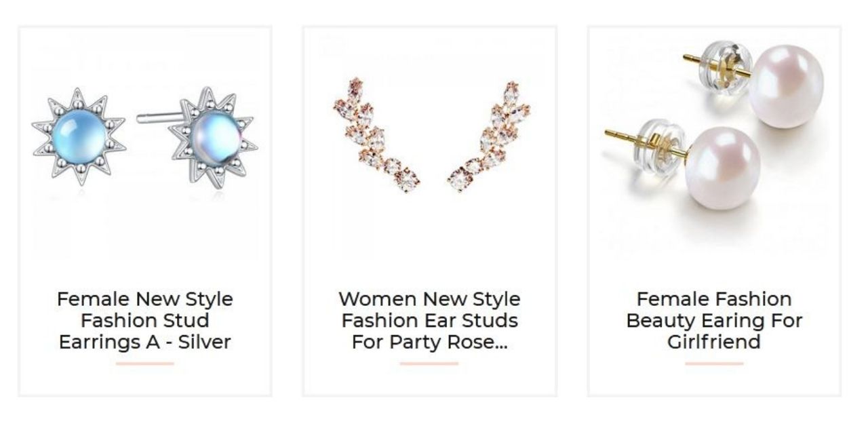Screen dimensions: 868x426
Task: Click the lower white pearl
Action: pyautogui.click(x=723, y=168)
